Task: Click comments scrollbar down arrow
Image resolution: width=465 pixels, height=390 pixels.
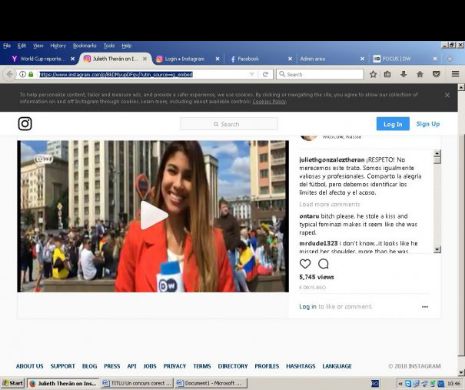Action: [x=437, y=249]
